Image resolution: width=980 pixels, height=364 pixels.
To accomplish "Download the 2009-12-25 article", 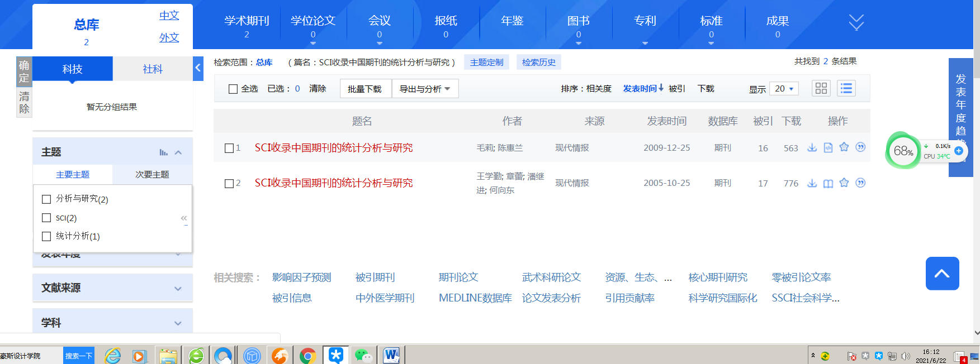I will coord(812,147).
